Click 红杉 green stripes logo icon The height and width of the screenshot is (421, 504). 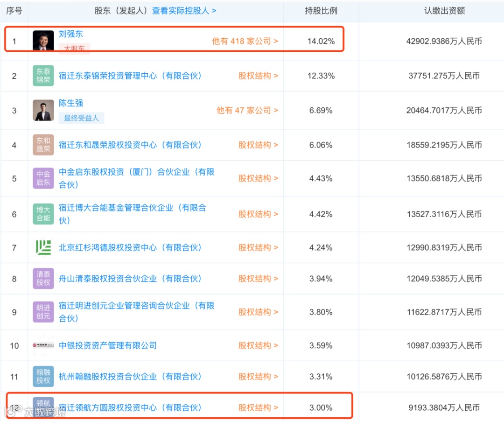[x=43, y=247]
